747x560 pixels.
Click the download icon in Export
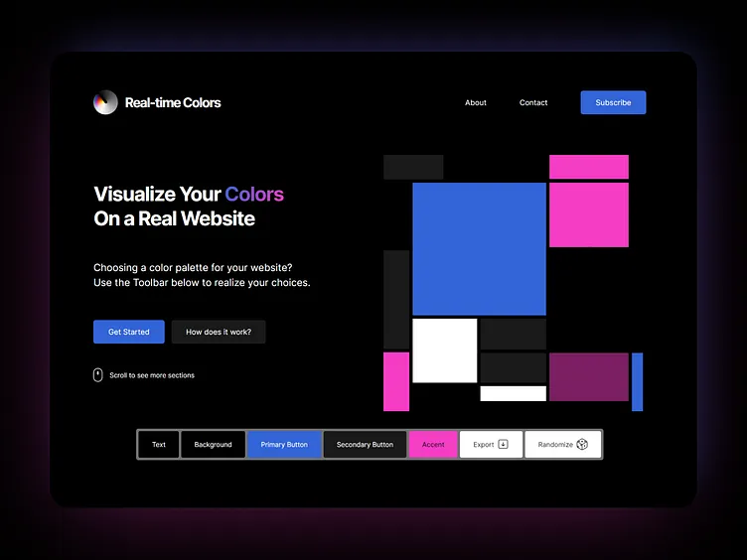pos(503,444)
